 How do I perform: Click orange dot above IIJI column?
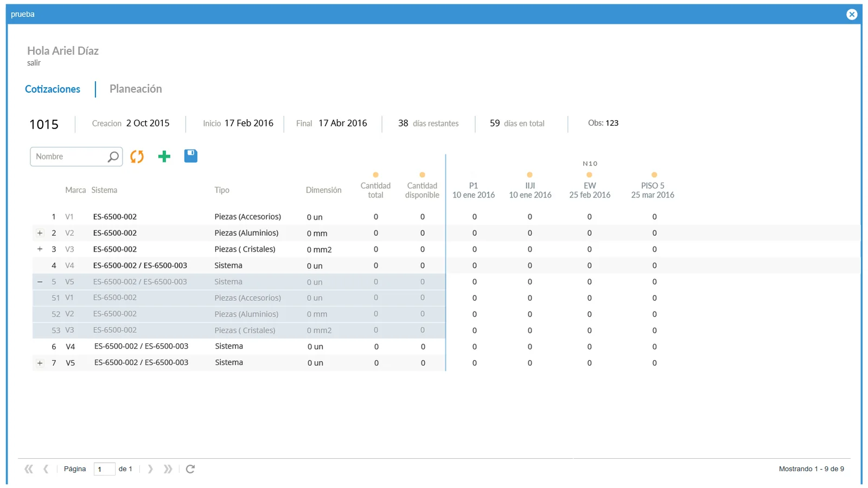point(529,175)
